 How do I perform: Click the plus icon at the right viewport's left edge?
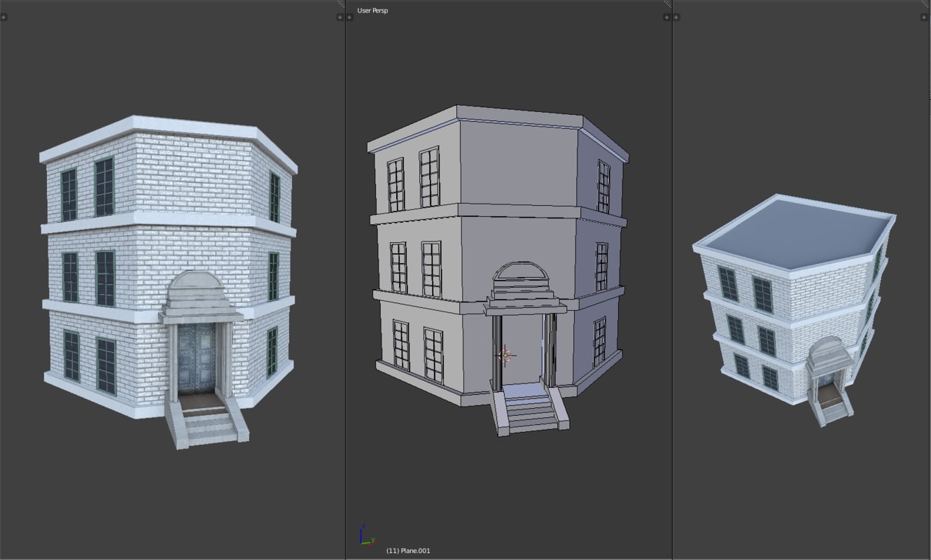(x=676, y=17)
